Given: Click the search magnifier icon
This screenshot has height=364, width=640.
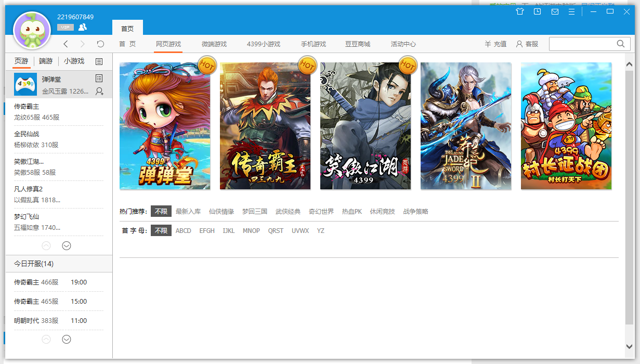Looking at the screenshot, I should (x=621, y=44).
